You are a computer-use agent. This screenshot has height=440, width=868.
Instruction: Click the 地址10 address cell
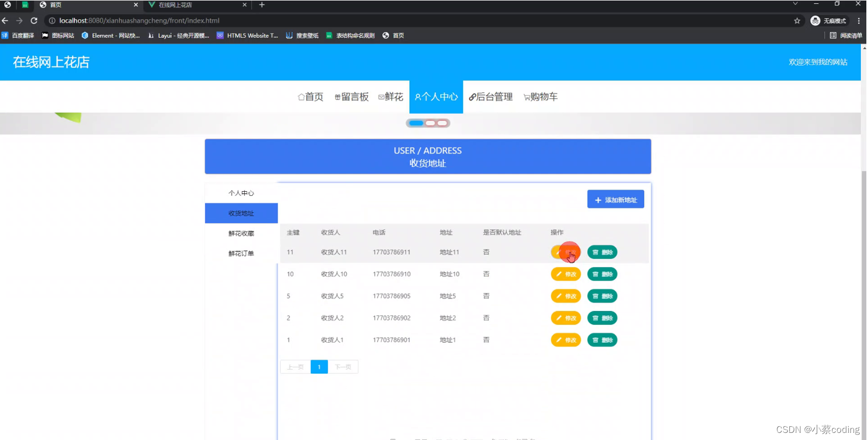pyautogui.click(x=450, y=274)
